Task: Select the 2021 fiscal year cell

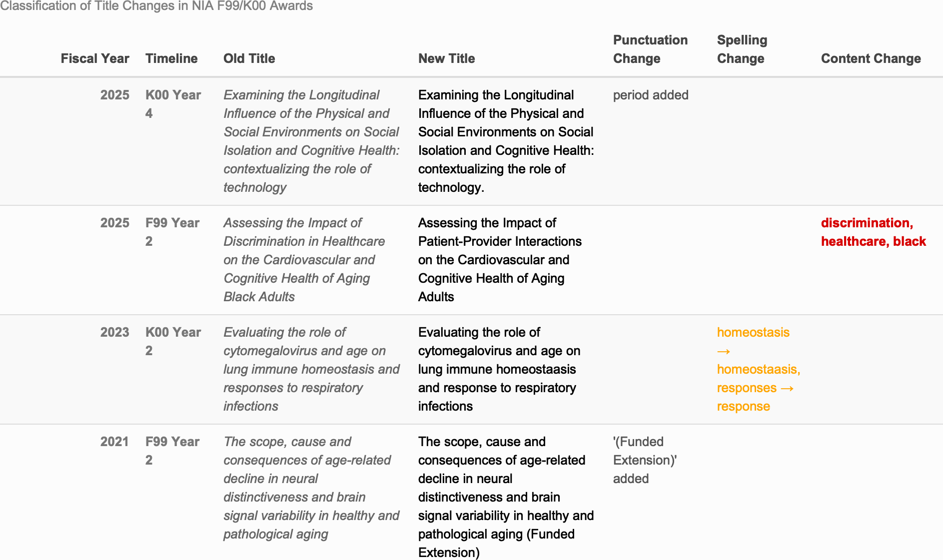Action: (x=114, y=442)
